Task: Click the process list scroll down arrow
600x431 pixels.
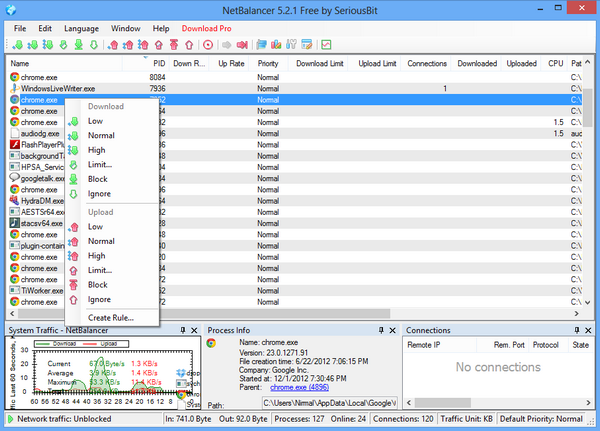Action: (x=588, y=302)
